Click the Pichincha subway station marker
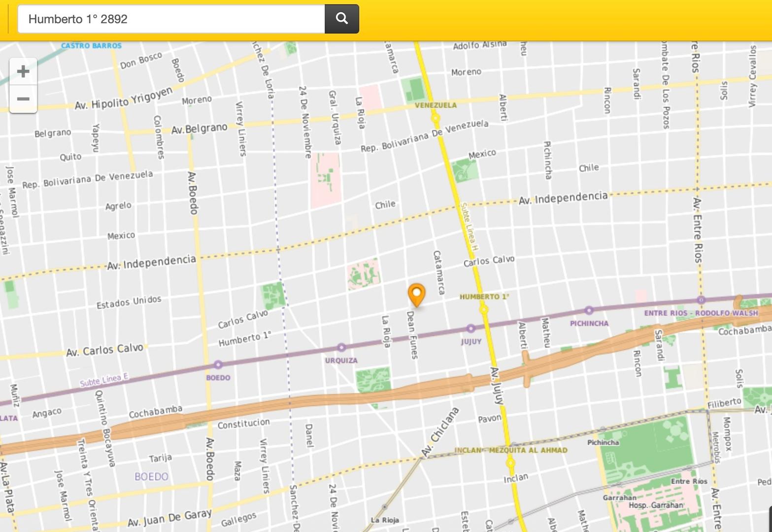This screenshot has width=772, height=532. coord(589,310)
